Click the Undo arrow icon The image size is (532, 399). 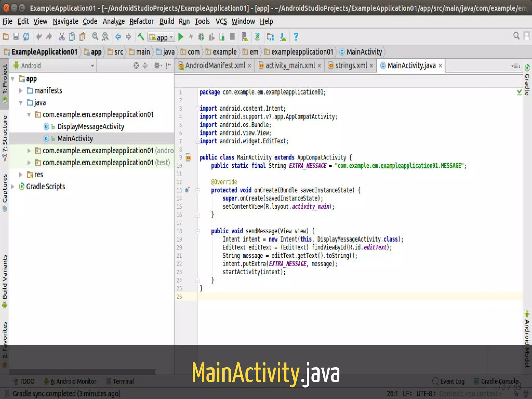pos(39,37)
